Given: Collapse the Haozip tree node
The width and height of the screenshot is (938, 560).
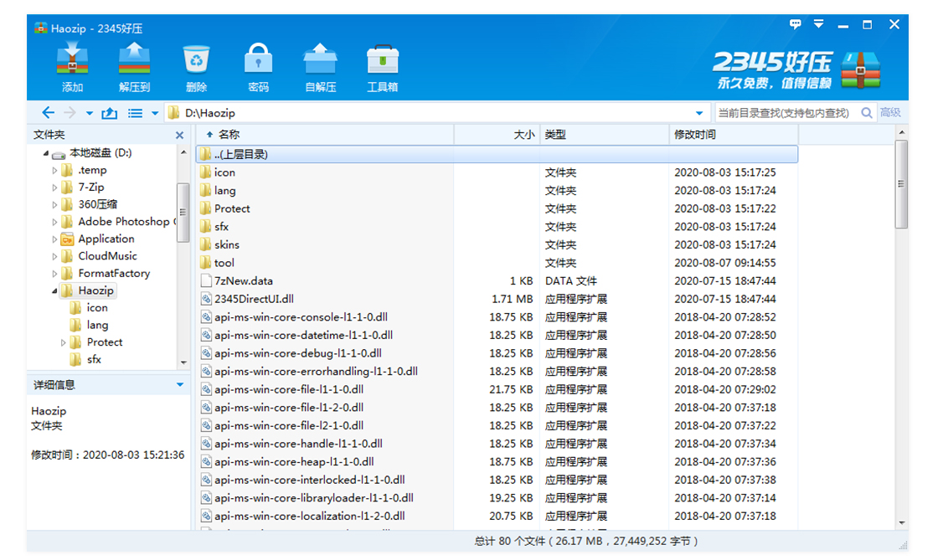Looking at the screenshot, I should tap(54, 291).
